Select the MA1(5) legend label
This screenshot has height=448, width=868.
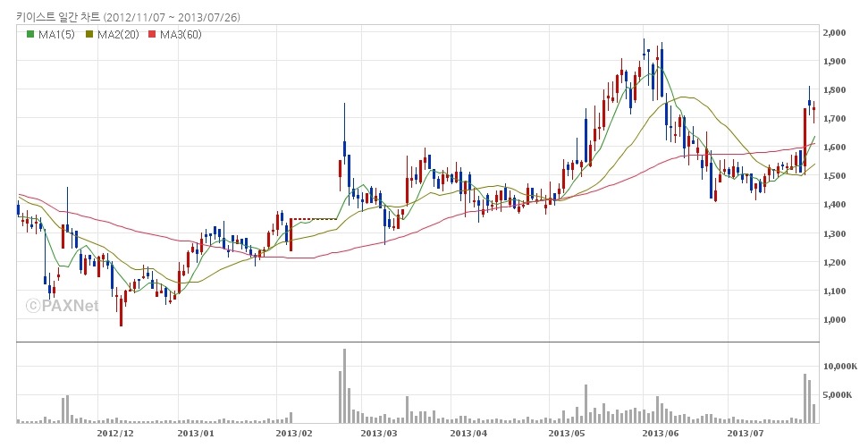pos(56,35)
